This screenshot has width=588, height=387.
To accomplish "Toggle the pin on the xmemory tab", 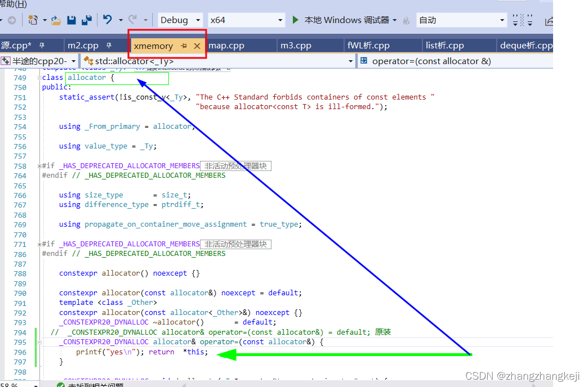I will 184,46.
